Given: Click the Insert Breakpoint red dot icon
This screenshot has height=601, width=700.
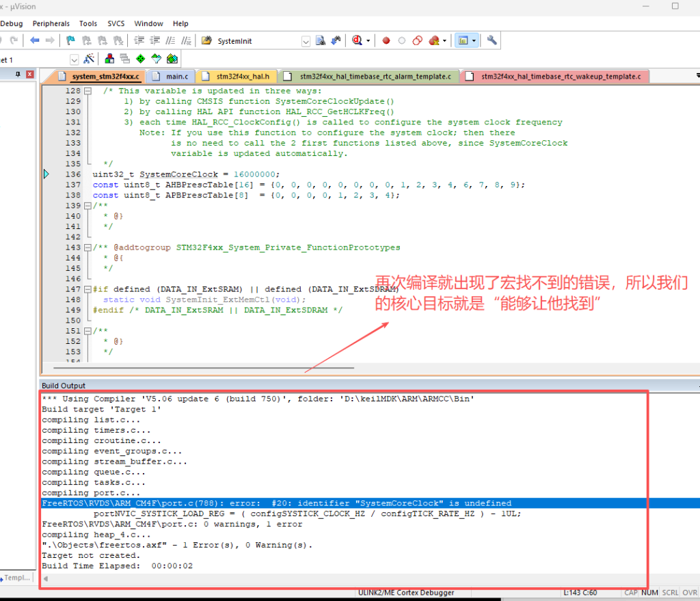Looking at the screenshot, I should [386, 41].
